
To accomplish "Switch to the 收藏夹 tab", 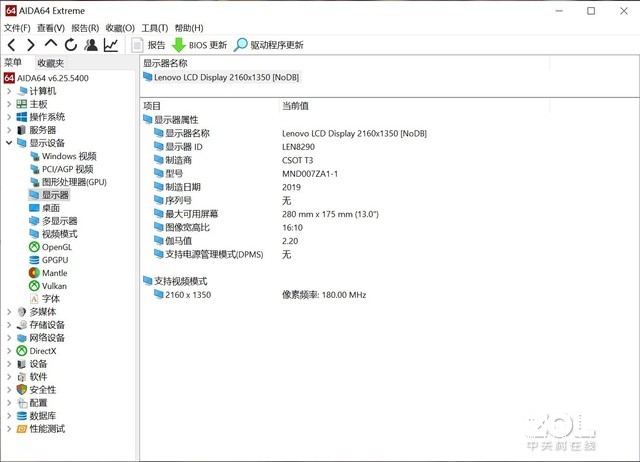I will [51, 63].
